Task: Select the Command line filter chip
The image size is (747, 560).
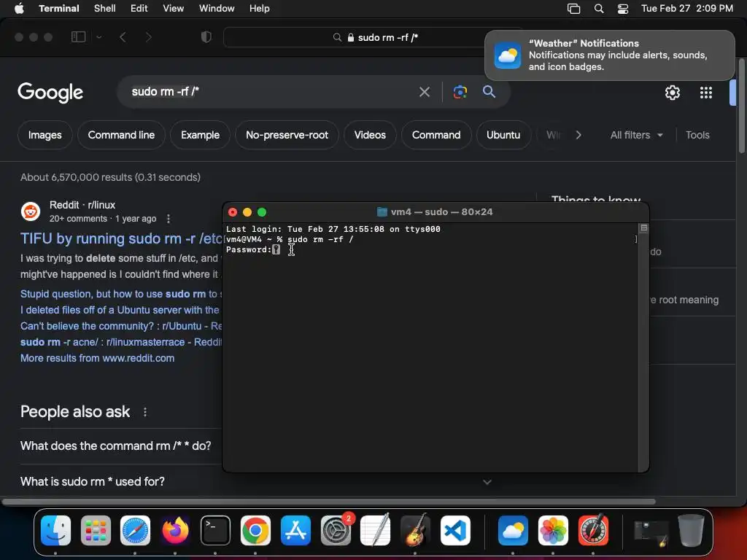Action: 121,135
